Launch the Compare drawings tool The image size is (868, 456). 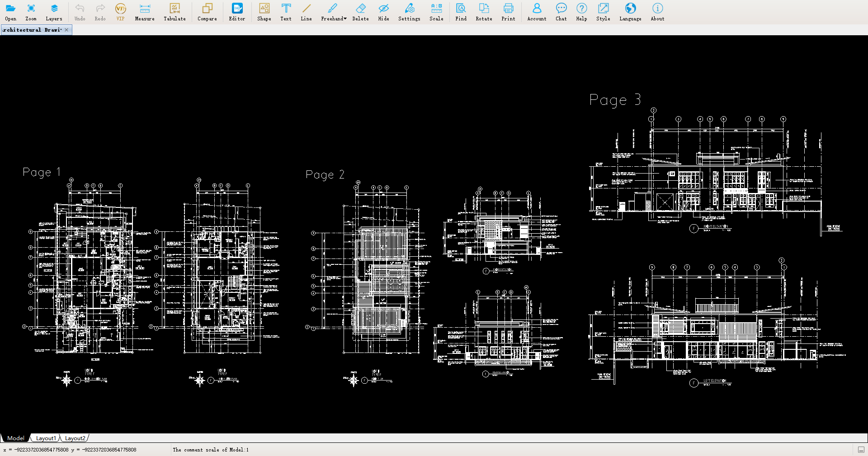coord(207,12)
